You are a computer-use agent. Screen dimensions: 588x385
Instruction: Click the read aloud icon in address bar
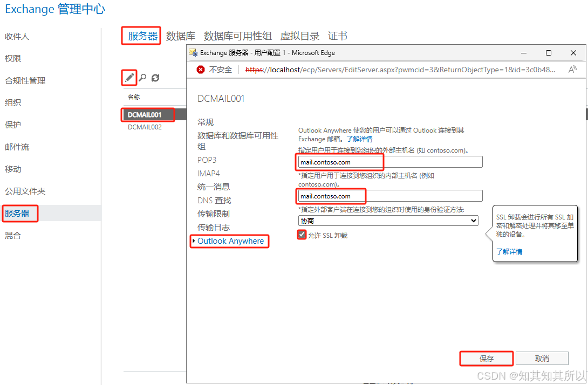[572, 70]
